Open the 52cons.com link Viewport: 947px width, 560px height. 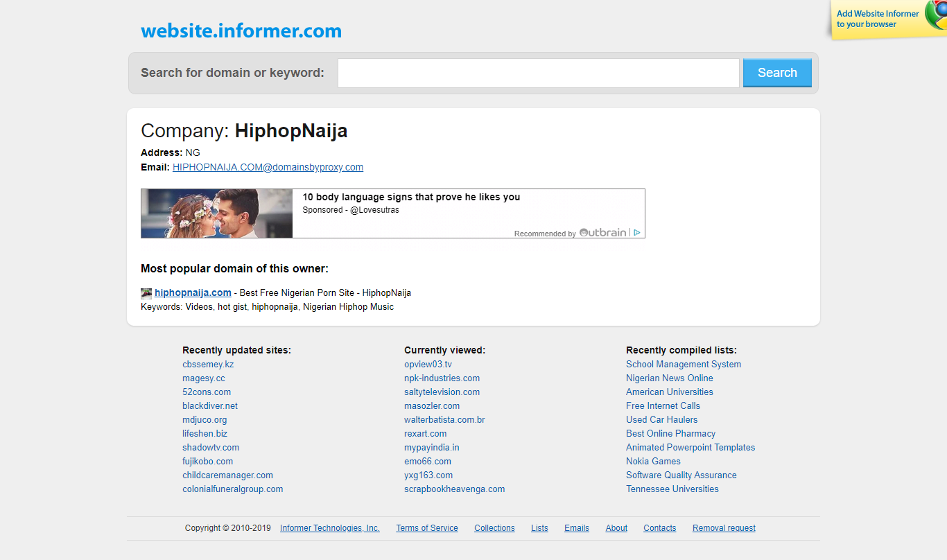[x=207, y=392]
